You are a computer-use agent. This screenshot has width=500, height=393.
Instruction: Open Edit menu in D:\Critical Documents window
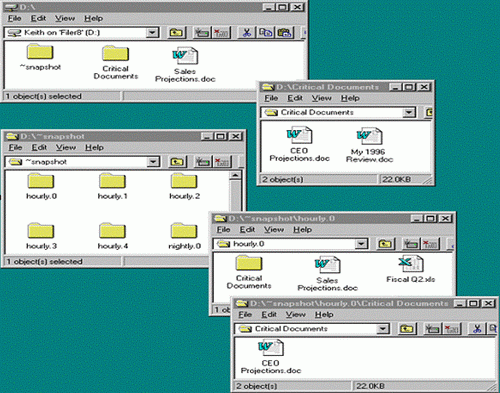[295, 98]
